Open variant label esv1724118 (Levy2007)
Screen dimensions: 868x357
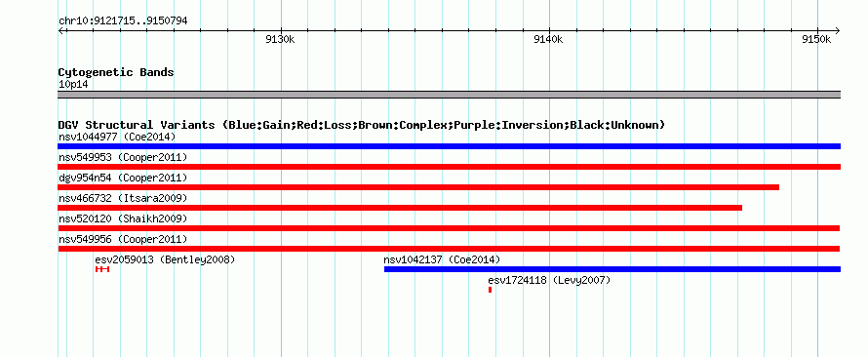pos(549,281)
